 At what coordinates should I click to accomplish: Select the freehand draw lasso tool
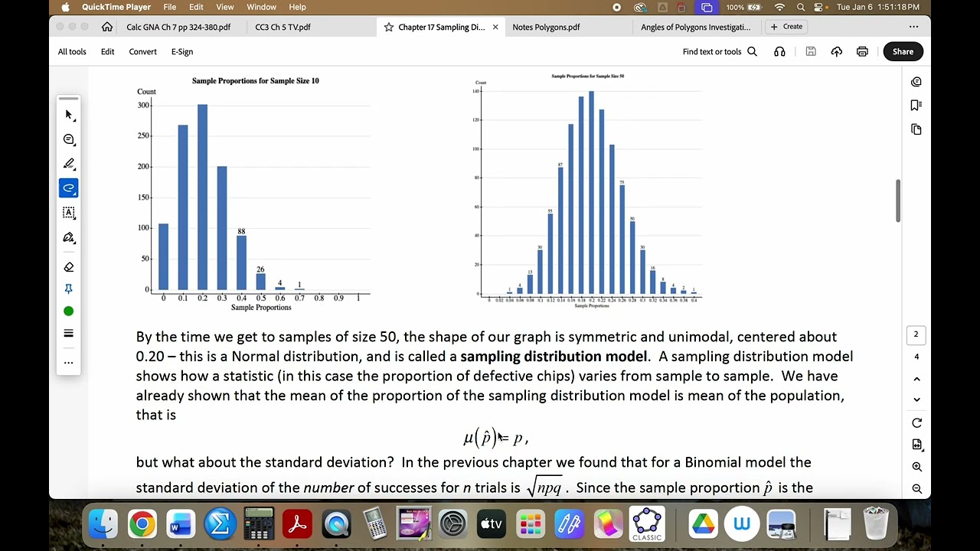tap(69, 188)
